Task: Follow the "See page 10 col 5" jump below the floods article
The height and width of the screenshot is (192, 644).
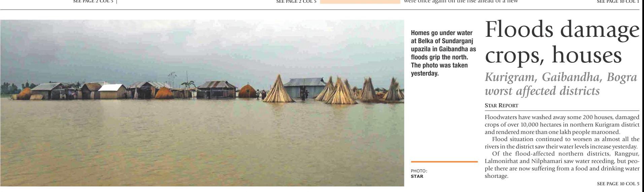Action: click(x=618, y=184)
